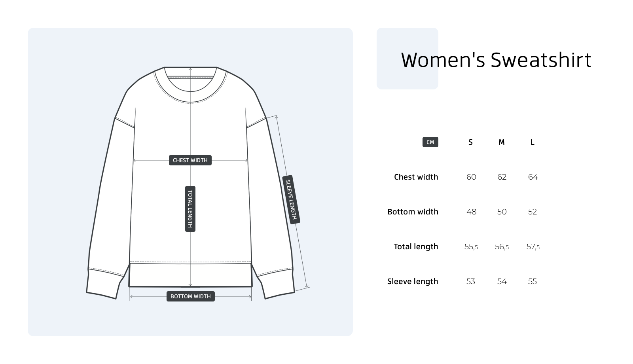Image resolution: width=633 pixels, height=364 pixels.
Task: Click the left sleeve cuff of sweatshirt
Action: (x=104, y=283)
